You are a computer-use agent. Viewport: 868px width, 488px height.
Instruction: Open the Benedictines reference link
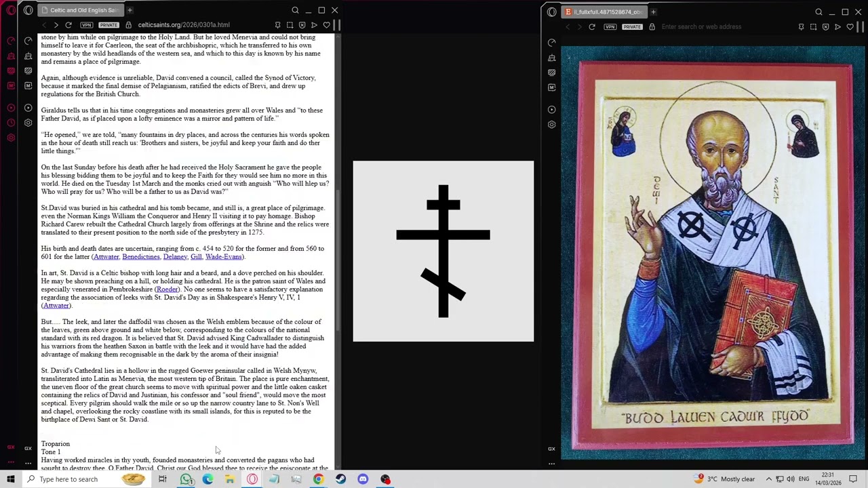(x=141, y=257)
